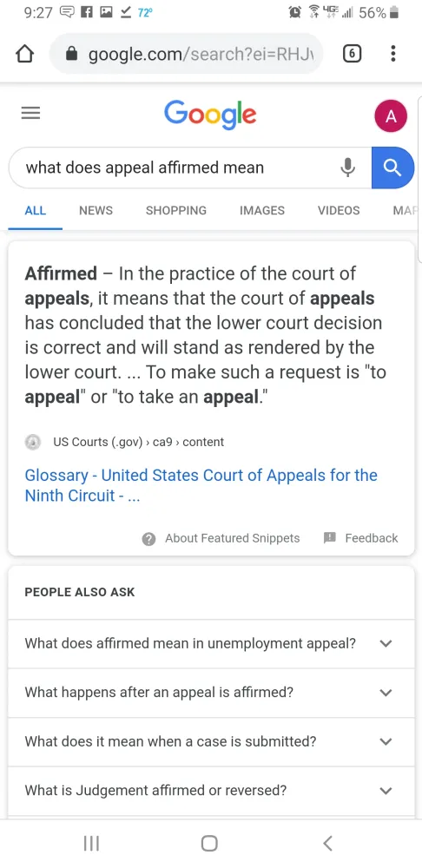Start voice search with the microphone
422x868 pixels.
point(347,168)
